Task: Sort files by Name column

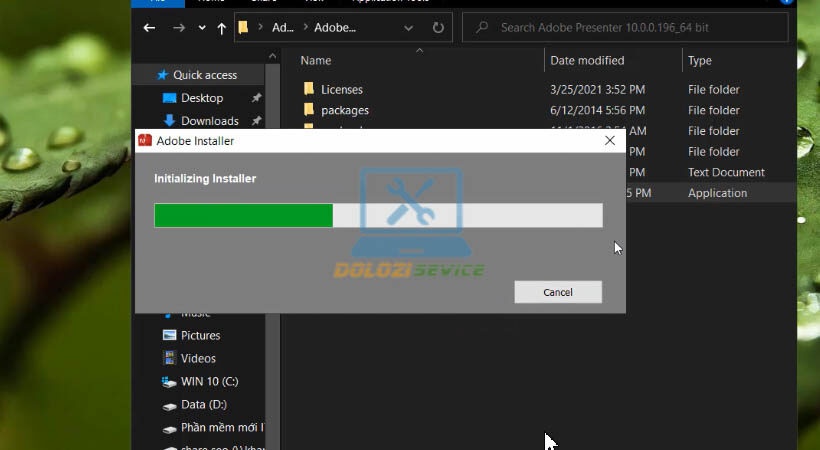Action: (x=315, y=61)
